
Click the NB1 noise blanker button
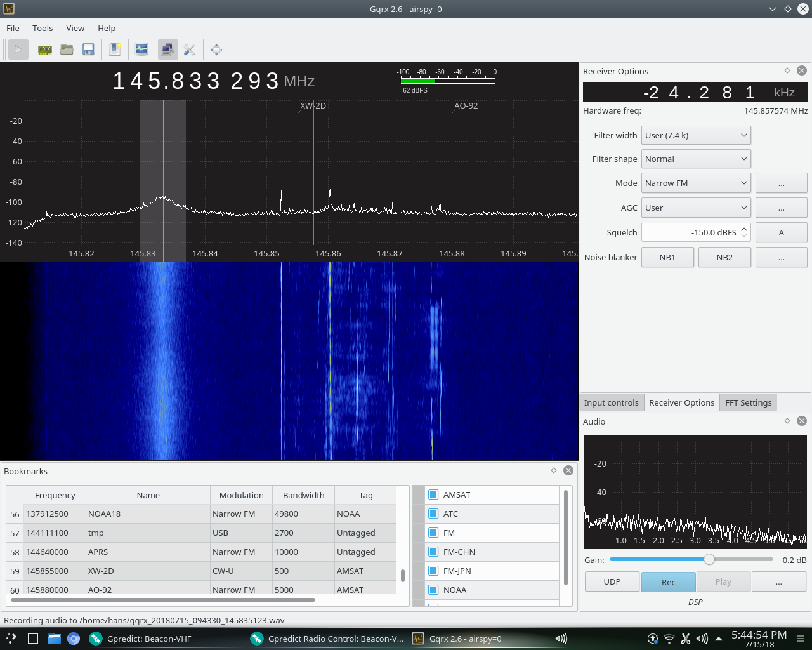pos(667,257)
